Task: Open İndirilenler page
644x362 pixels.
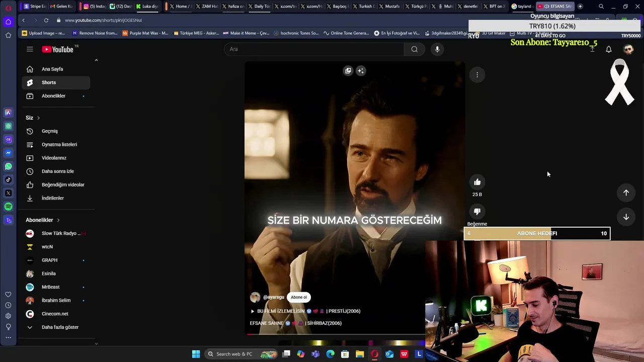Action: click(56, 198)
